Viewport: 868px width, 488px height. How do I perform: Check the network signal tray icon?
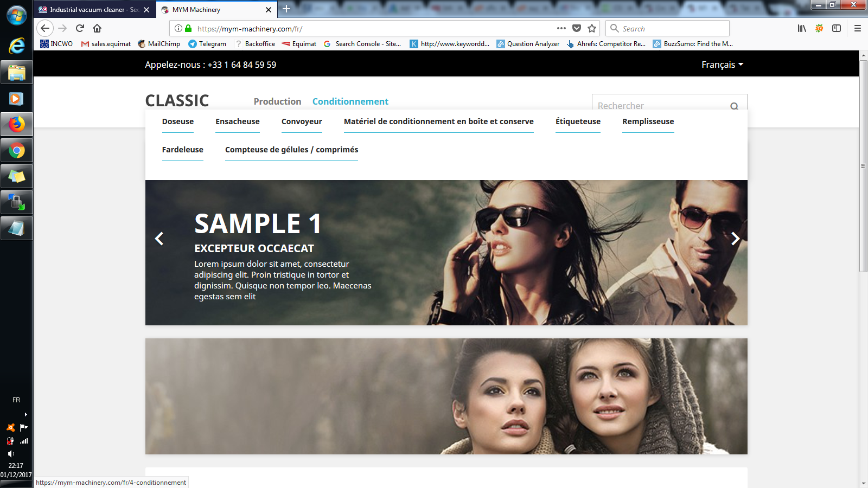coord(24,441)
